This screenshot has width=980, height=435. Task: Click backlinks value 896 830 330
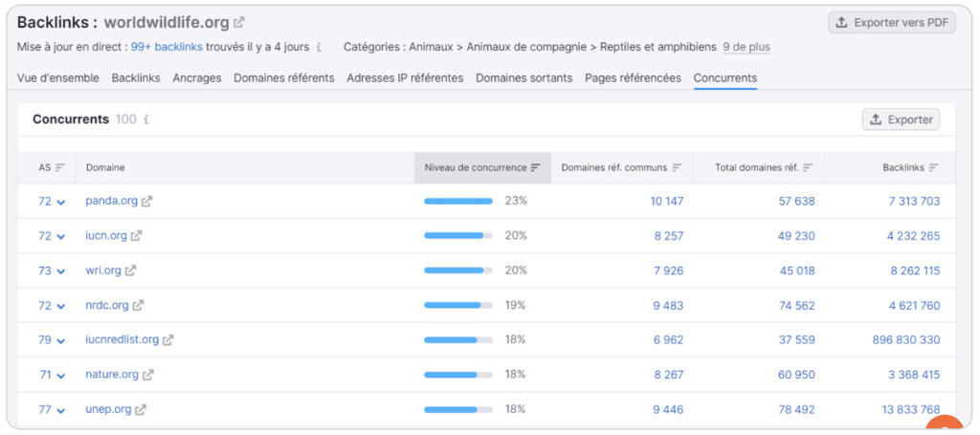tap(906, 339)
